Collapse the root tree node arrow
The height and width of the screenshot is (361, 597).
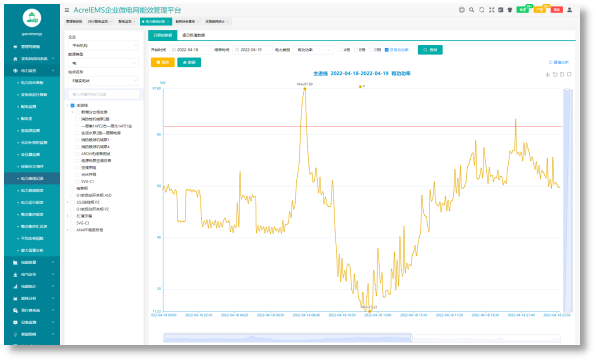pyautogui.click(x=68, y=105)
